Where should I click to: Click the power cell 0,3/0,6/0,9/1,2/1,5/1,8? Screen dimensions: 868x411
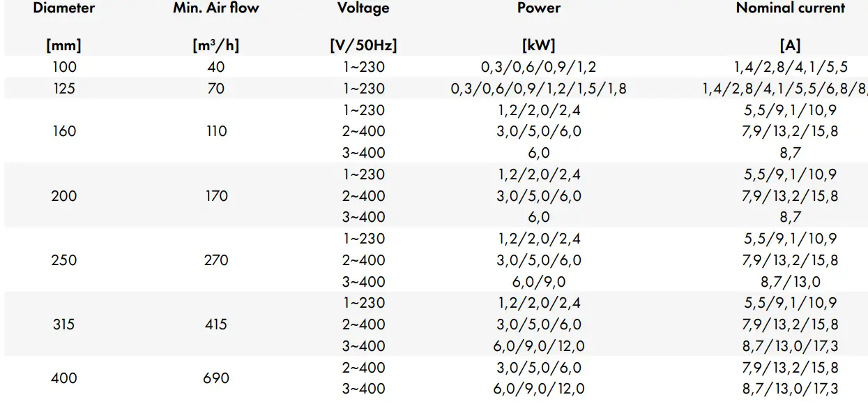tap(538, 89)
